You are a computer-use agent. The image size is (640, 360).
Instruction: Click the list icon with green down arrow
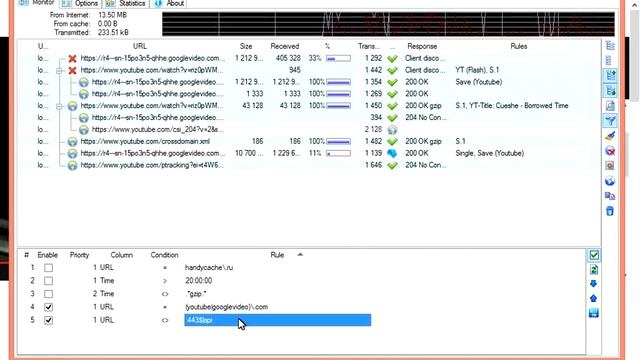(610, 91)
